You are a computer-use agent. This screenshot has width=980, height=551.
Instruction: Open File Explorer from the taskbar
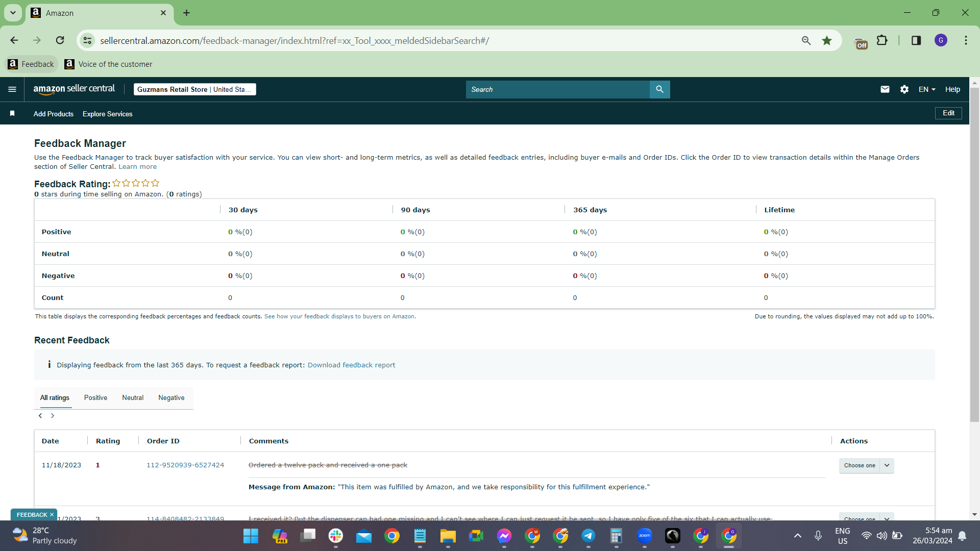pos(448,536)
